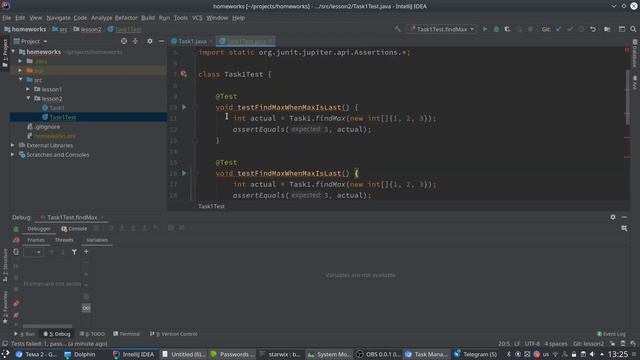Toggle the Favorites side tool window
Screen dimensions: 640x360
point(5,307)
